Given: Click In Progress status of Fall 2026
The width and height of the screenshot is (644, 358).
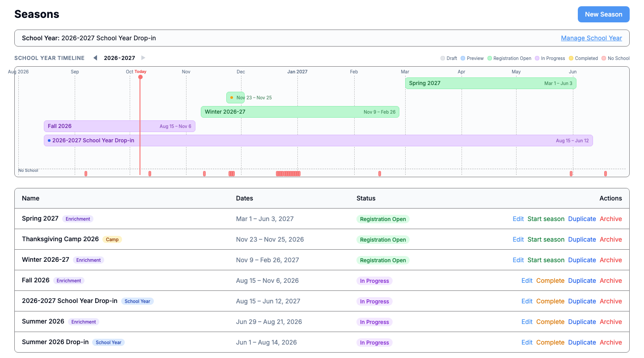Looking at the screenshot, I should tap(374, 281).
